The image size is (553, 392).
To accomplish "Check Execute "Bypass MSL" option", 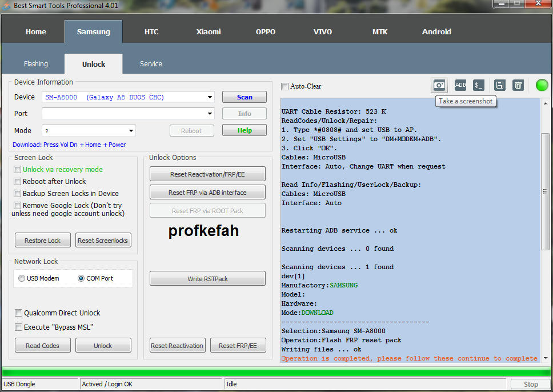I will tap(19, 327).
